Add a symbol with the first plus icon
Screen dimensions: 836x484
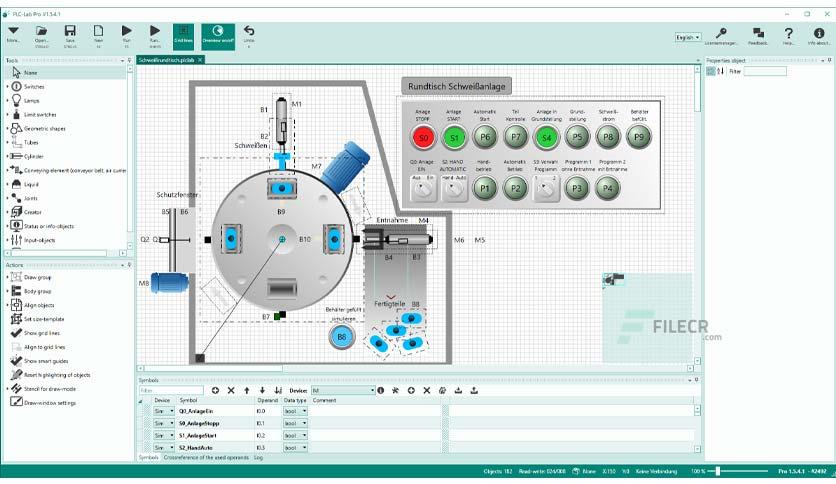(215, 390)
